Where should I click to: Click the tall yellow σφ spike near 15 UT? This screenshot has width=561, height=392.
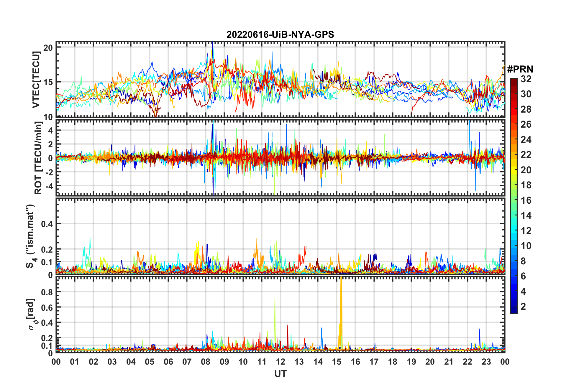point(341,312)
